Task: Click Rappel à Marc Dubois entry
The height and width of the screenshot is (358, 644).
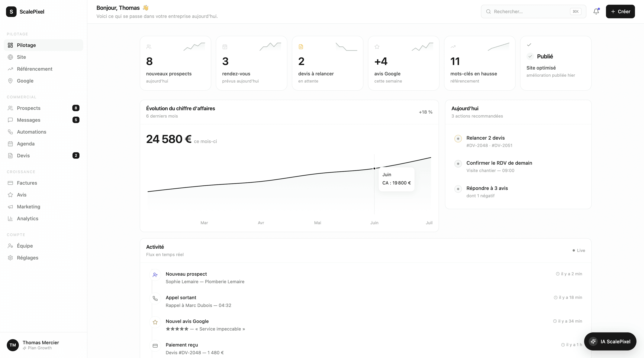Action: (x=198, y=305)
